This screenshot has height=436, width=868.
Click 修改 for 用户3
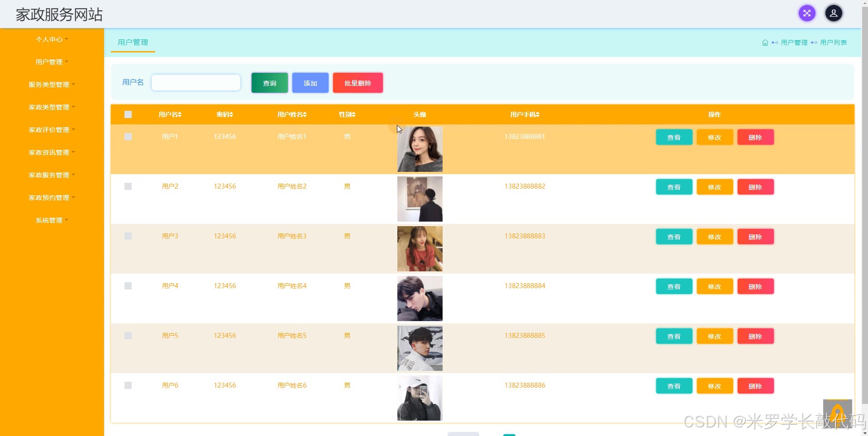click(715, 237)
